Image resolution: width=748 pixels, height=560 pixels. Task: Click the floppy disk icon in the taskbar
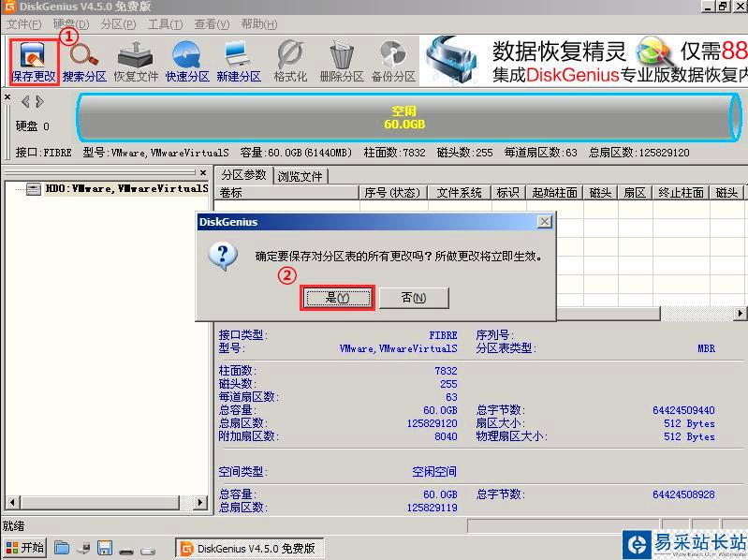pos(105,548)
